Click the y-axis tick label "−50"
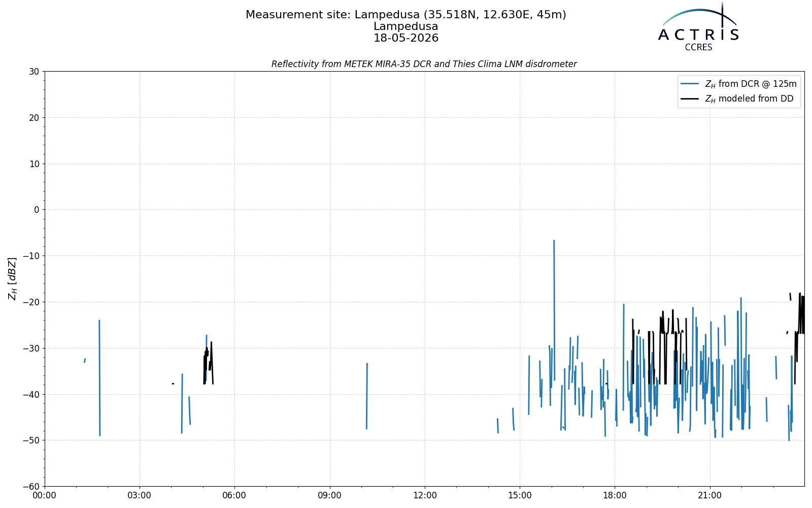 click(30, 440)
